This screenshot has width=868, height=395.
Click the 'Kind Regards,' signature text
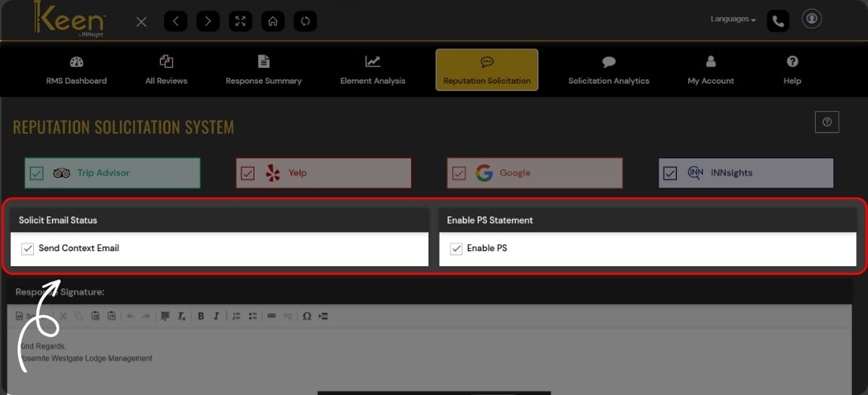pos(42,346)
